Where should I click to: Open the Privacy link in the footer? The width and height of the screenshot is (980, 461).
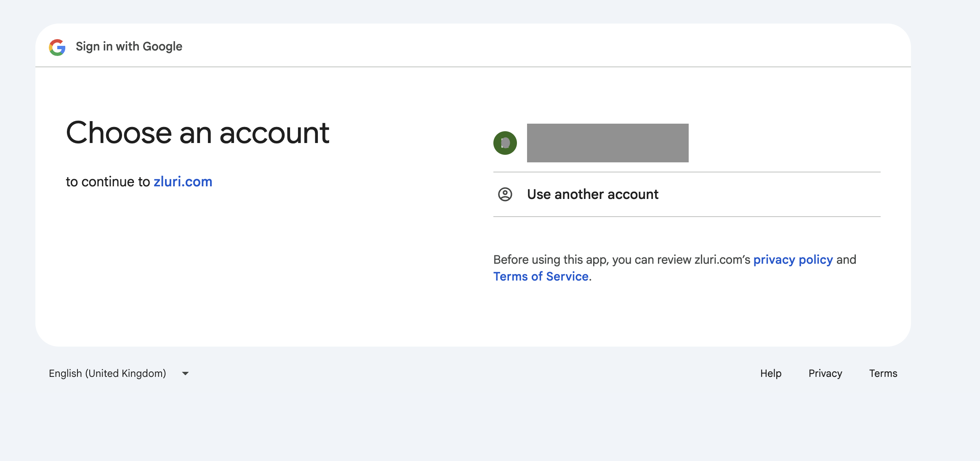(x=825, y=373)
